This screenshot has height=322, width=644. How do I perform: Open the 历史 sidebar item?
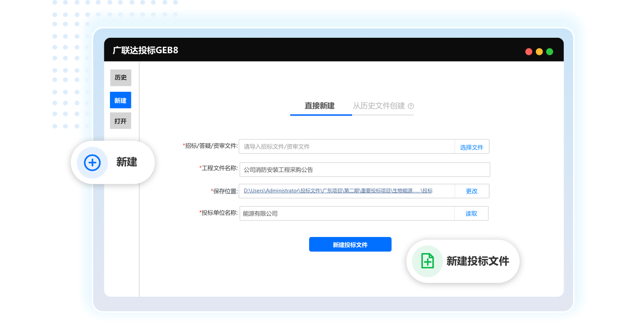coord(121,78)
